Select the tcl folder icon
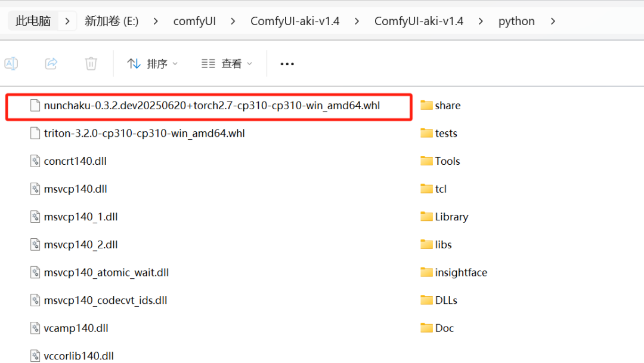Viewport: 644px width, 363px height. pyautogui.click(x=426, y=189)
